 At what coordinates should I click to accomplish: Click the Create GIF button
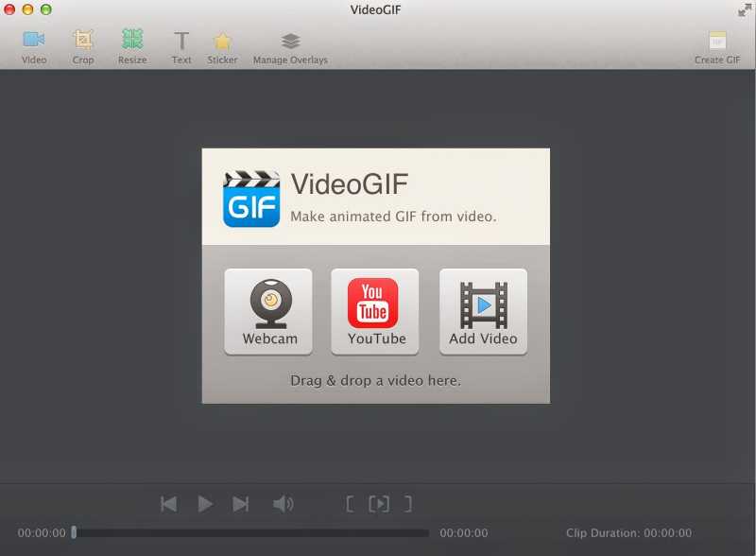tap(717, 45)
